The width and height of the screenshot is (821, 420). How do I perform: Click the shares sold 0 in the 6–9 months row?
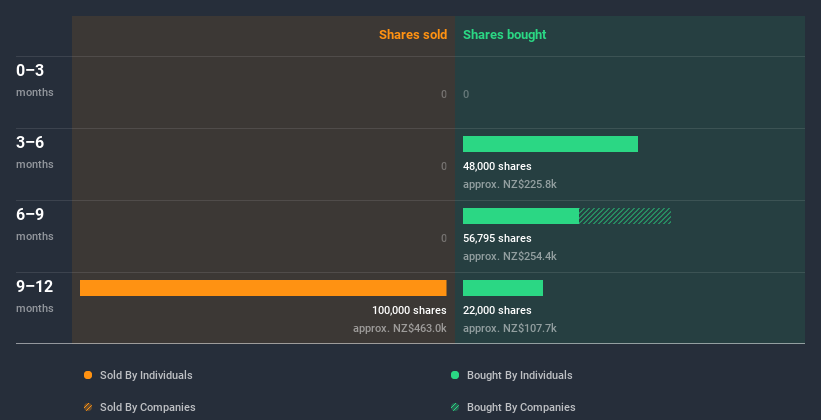coord(444,238)
